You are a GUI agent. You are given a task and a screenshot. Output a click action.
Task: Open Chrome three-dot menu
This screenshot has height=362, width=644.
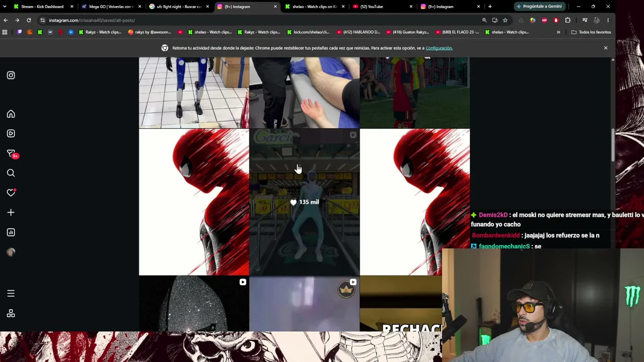(608, 20)
